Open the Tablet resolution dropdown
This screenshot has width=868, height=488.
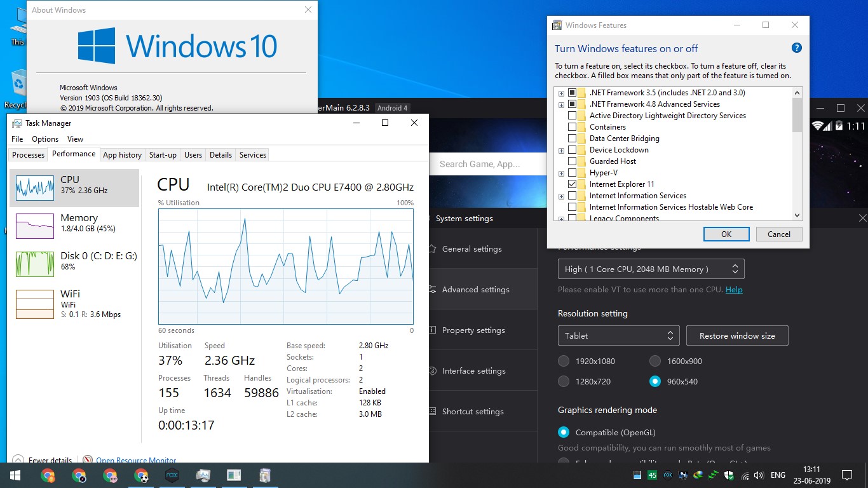point(618,335)
